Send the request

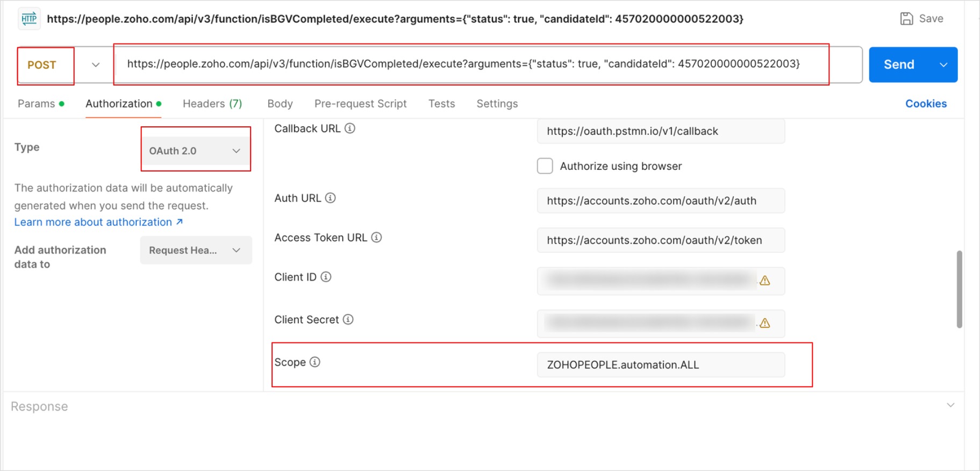899,65
